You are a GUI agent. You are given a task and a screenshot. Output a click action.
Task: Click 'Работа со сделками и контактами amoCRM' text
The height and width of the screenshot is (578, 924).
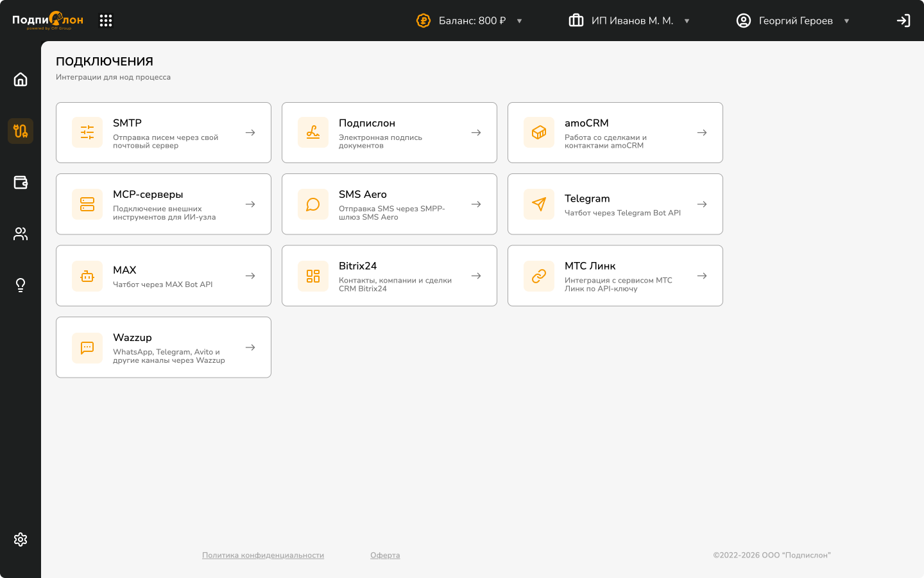pyautogui.click(x=606, y=141)
